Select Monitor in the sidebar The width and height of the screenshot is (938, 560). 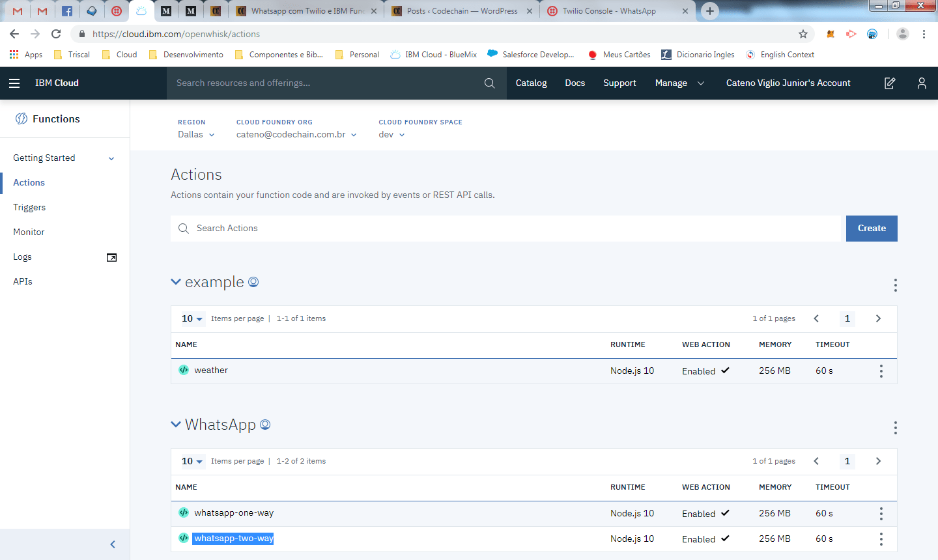tap(29, 232)
